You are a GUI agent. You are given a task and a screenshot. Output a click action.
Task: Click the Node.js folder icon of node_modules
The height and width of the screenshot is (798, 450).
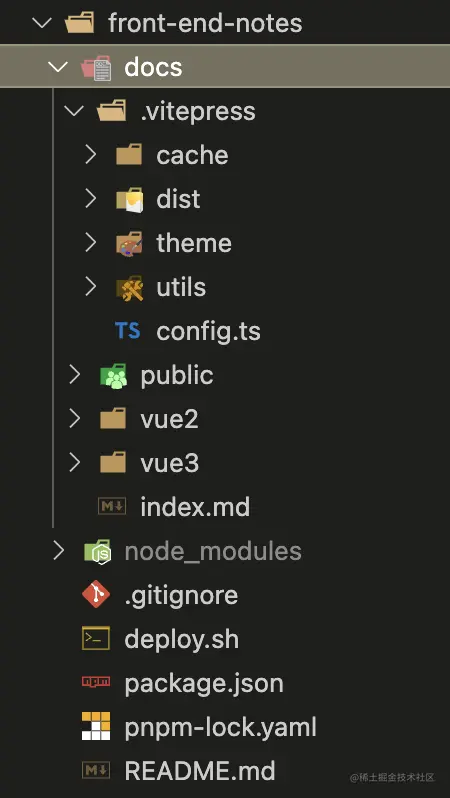[97, 552]
